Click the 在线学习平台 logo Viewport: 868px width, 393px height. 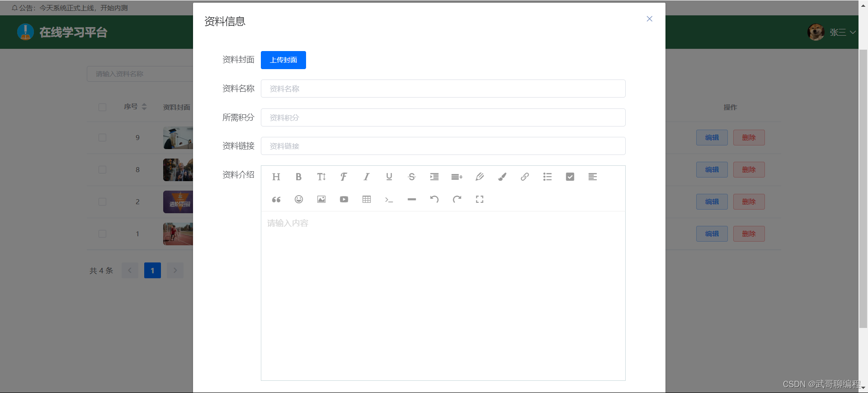[x=62, y=32]
